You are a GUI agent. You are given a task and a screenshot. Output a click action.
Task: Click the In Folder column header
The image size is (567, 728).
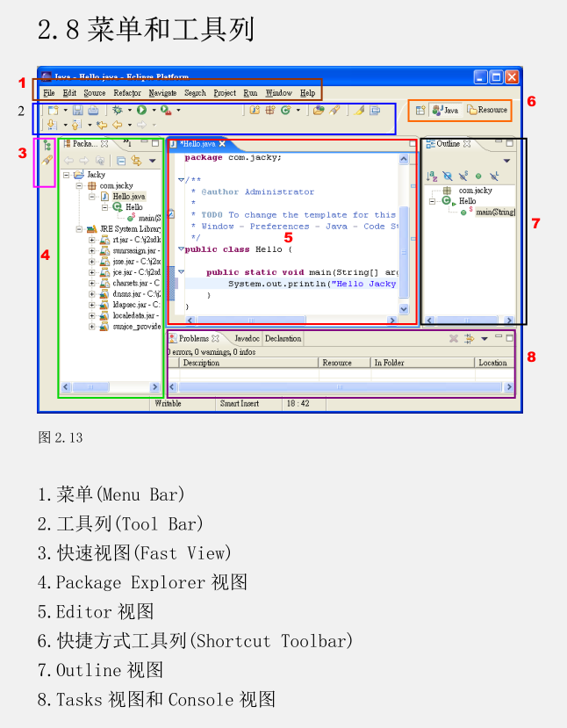click(x=423, y=363)
